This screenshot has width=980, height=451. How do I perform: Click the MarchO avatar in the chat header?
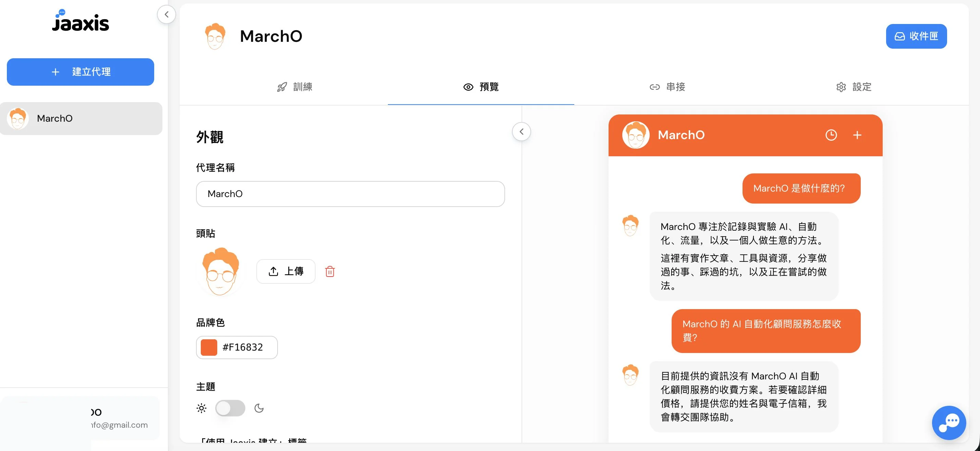636,135
